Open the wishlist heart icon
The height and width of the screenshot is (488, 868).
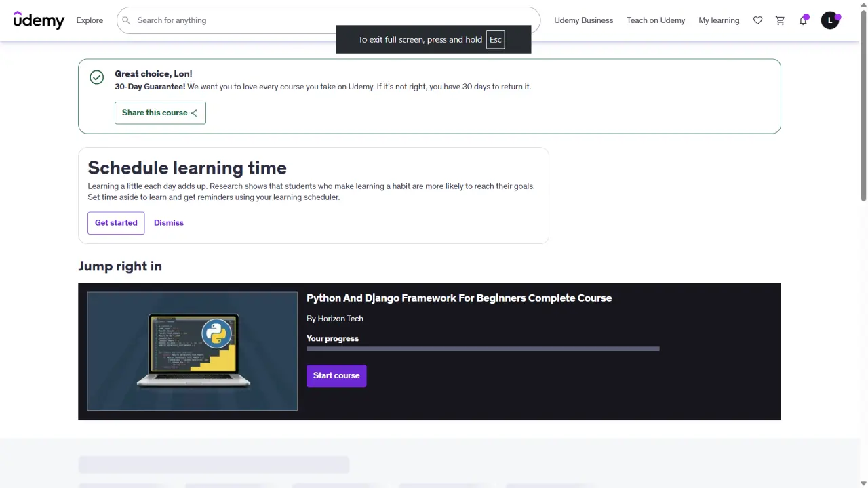[757, 20]
